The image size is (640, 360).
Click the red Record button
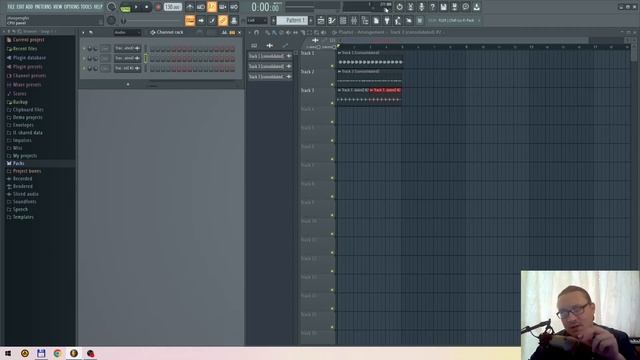(158, 7)
